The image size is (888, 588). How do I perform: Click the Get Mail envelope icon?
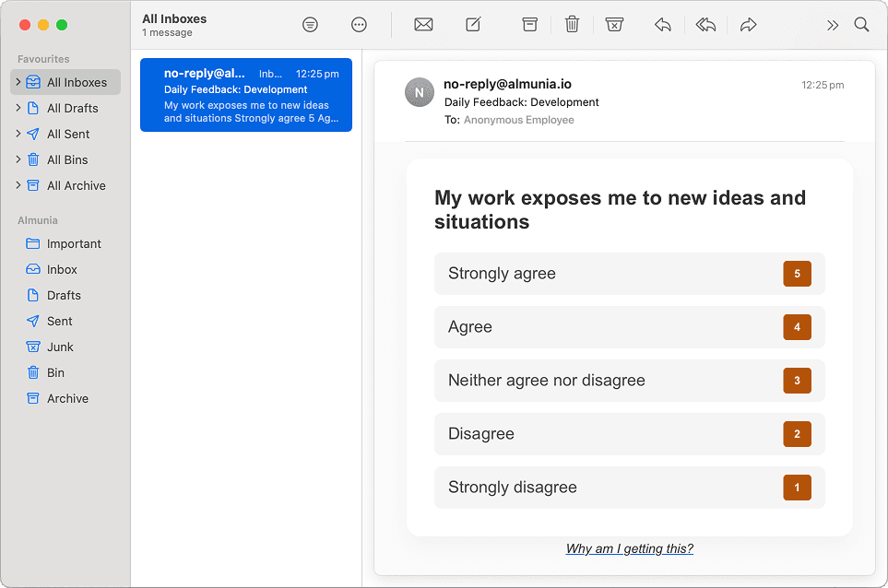[423, 25]
